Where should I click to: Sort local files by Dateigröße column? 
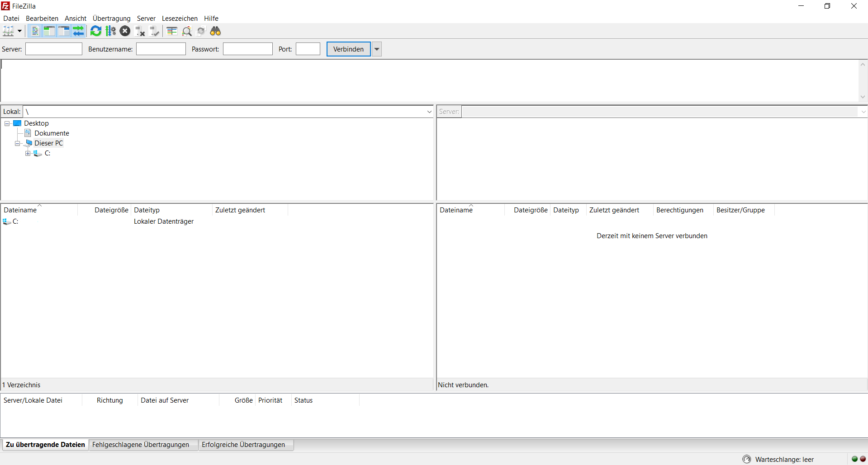point(104,210)
